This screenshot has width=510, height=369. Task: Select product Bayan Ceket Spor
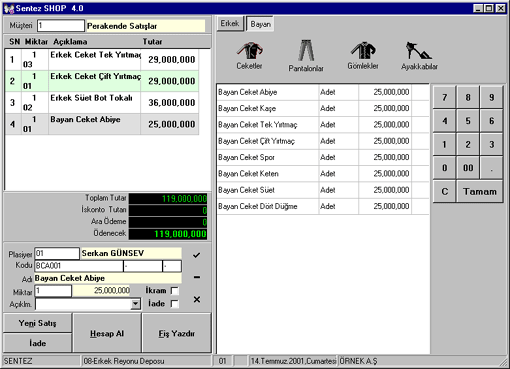coord(323,157)
